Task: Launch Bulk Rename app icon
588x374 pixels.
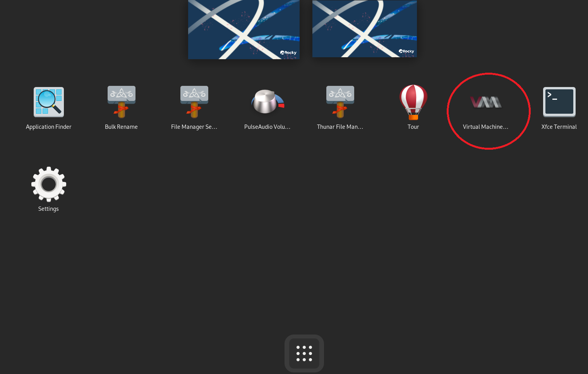Action: pos(121,102)
